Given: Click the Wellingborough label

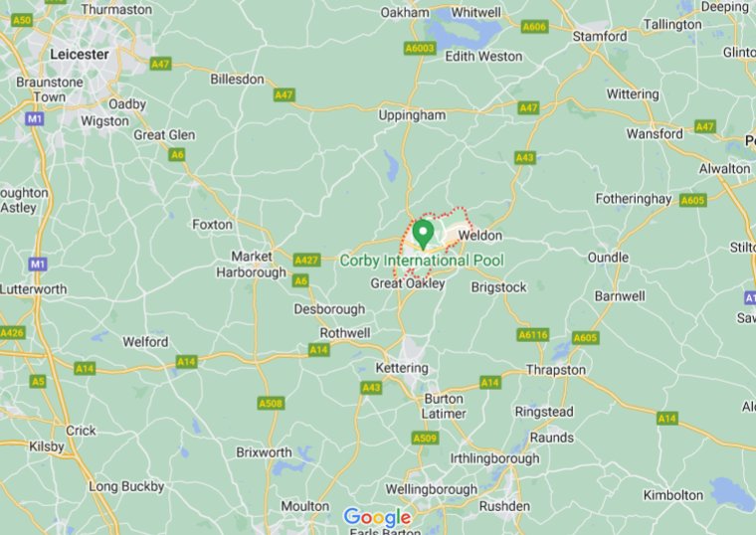Looking at the screenshot, I should (431, 489).
